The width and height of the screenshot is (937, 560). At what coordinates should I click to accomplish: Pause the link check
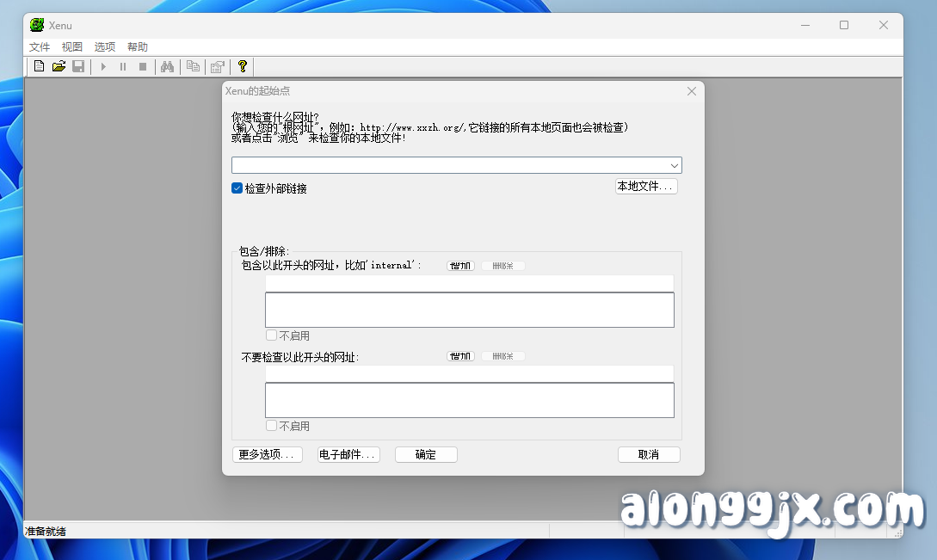click(x=122, y=66)
